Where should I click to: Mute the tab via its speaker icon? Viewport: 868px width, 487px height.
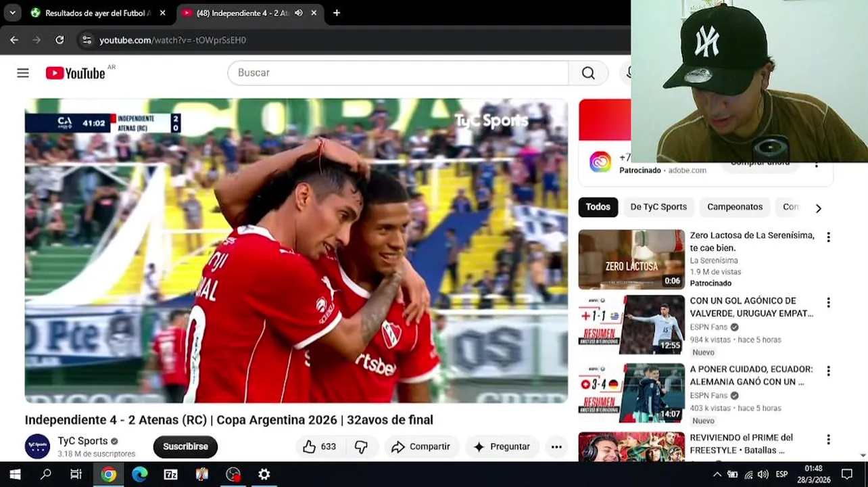(x=298, y=13)
